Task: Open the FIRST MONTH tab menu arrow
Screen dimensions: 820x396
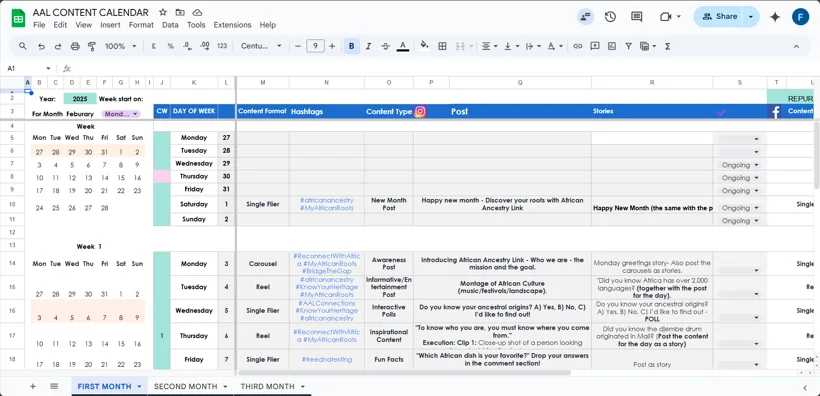Action: pyautogui.click(x=139, y=387)
